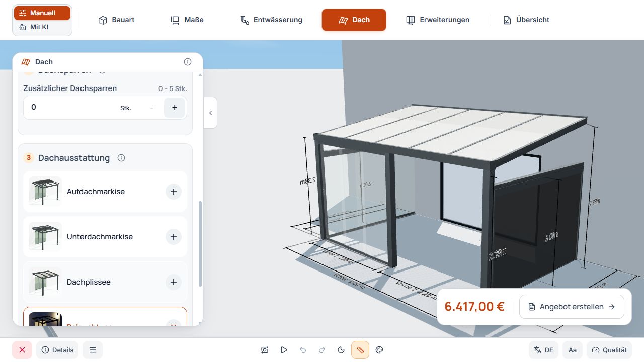Open the hamburger menu icon
644x362 pixels.
(x=93, y=350)
